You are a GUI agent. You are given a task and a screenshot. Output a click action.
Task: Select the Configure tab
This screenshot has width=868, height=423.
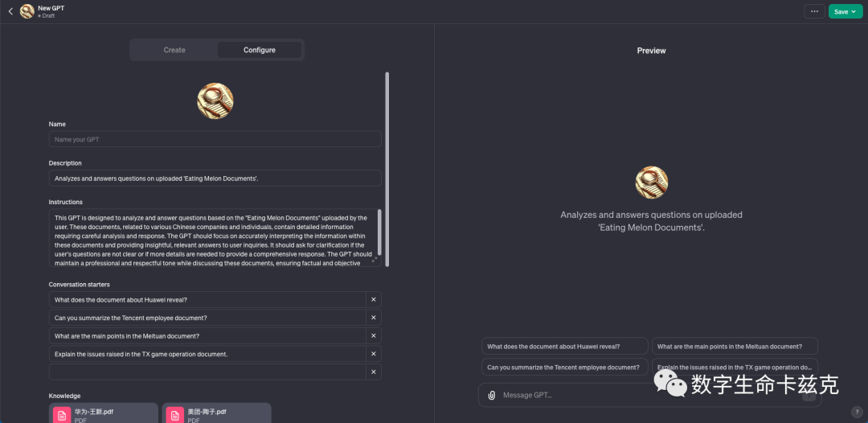pos(260,50)
